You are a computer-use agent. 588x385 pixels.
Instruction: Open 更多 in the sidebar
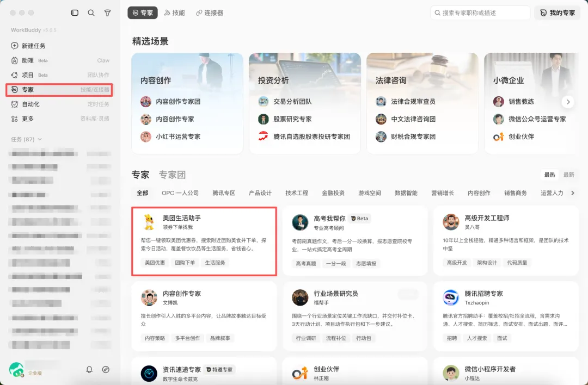[60, 119]
